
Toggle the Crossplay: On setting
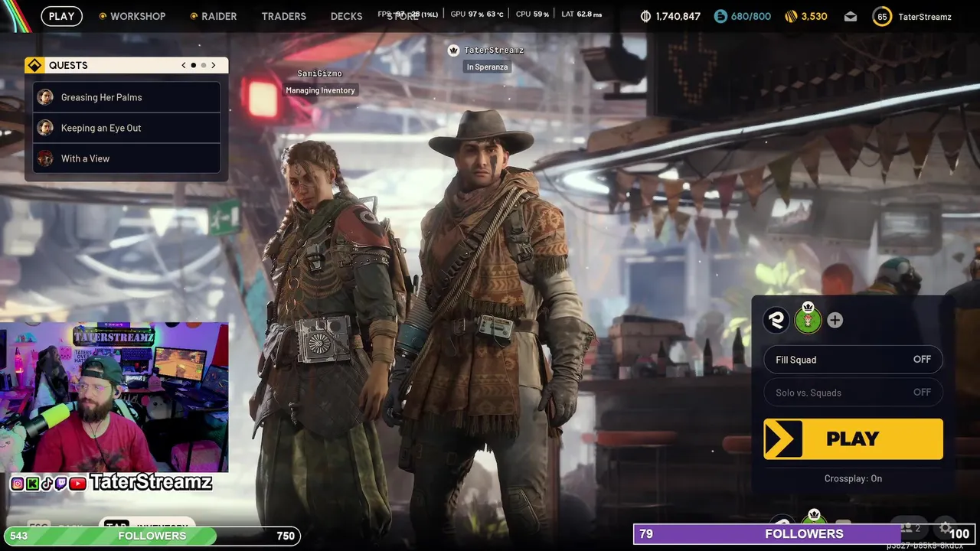[853, 478]
